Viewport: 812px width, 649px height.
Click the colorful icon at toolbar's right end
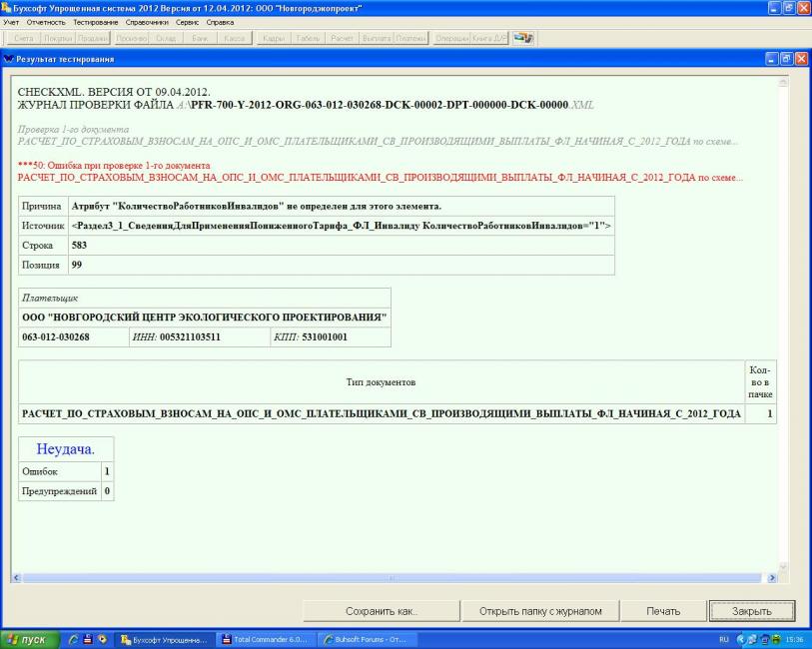[x=523, y=37]
